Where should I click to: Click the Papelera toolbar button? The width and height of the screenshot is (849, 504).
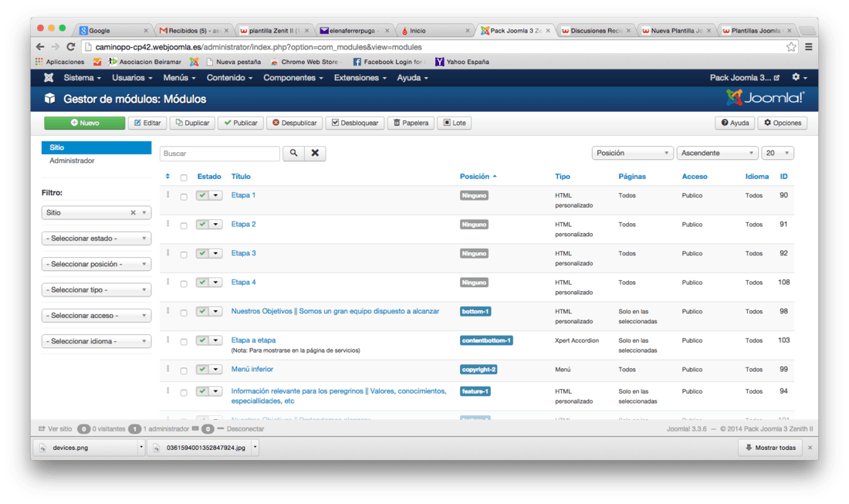tap(411, 123)
